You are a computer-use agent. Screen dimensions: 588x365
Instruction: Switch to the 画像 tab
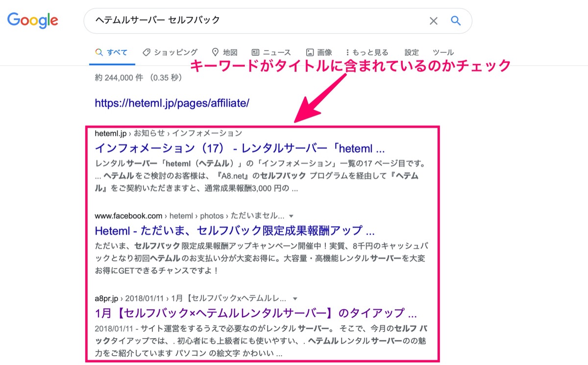[x=319, y=52]
